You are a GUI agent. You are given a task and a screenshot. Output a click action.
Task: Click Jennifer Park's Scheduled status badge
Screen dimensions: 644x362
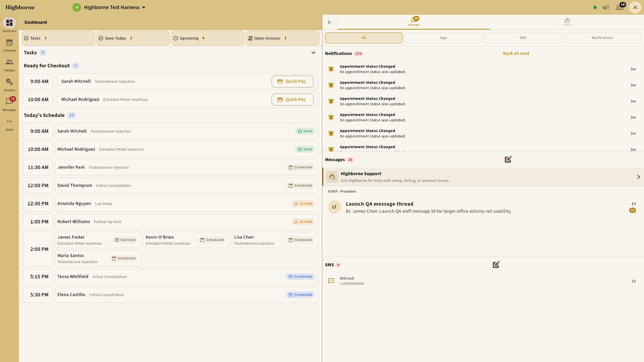(300, 167)
